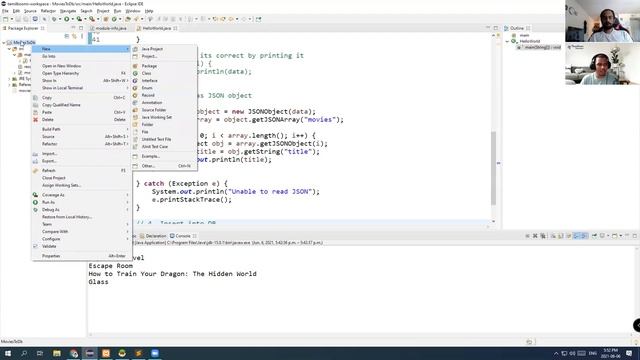Click the Run toolbar button
Viewport: 640px width, 360px height.
point(67,19)
